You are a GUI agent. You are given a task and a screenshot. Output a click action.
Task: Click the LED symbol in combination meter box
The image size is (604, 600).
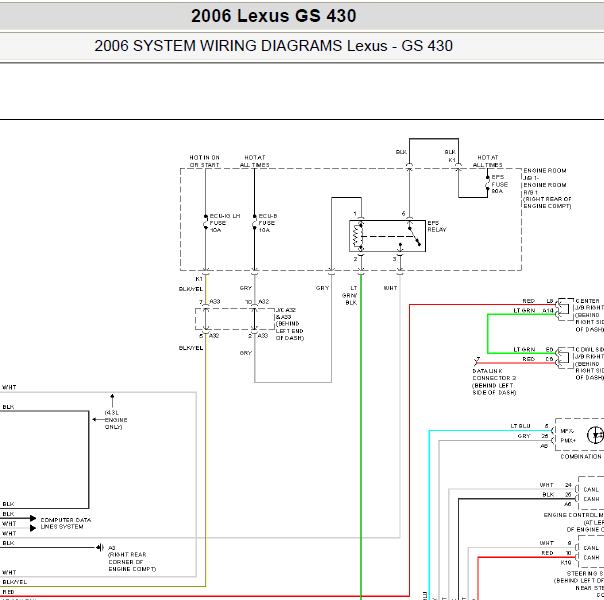click(595, 435)
